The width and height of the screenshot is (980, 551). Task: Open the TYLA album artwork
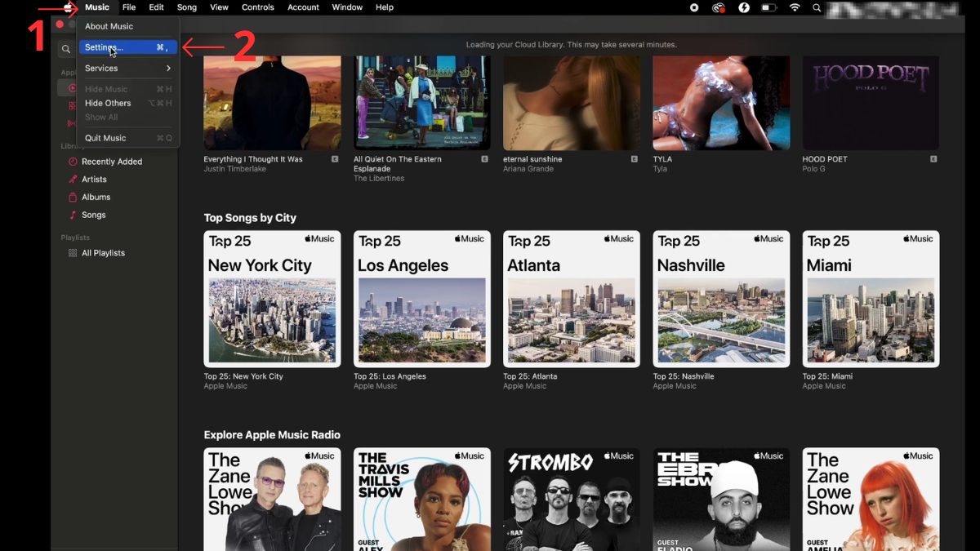pyautogui.click(x=721, y=103)
